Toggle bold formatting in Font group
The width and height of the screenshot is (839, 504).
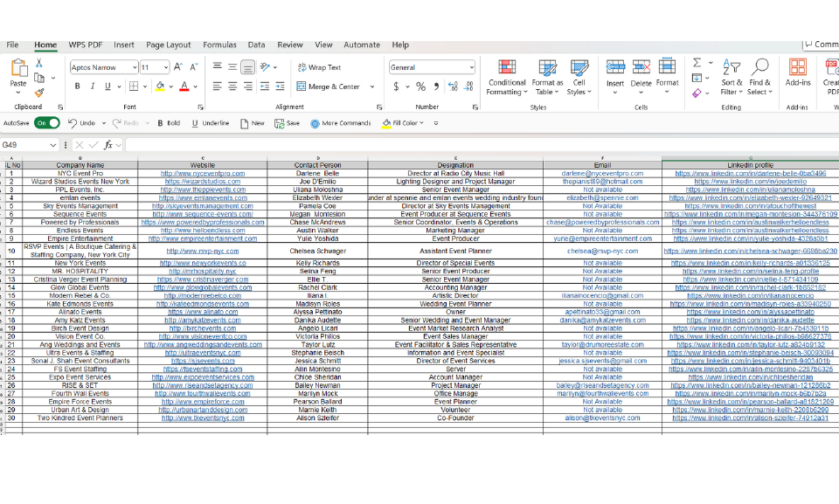coord(78,86)
